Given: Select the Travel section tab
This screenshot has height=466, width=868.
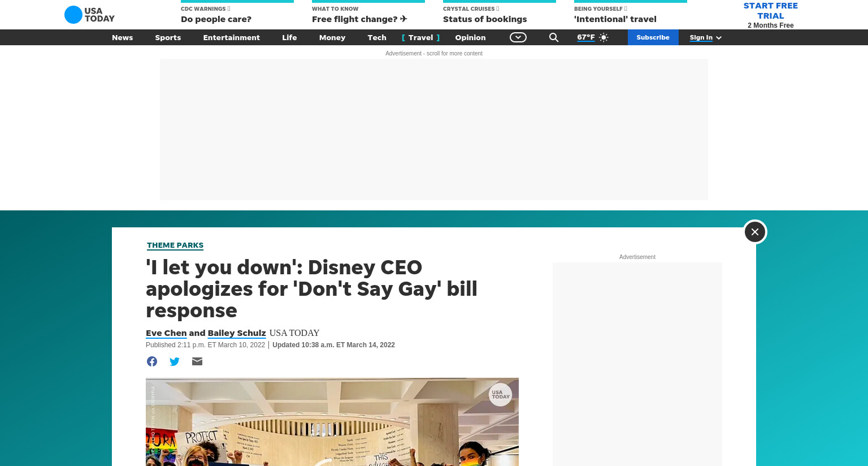Looking at the screenshot, I should (x=421, y=37).
